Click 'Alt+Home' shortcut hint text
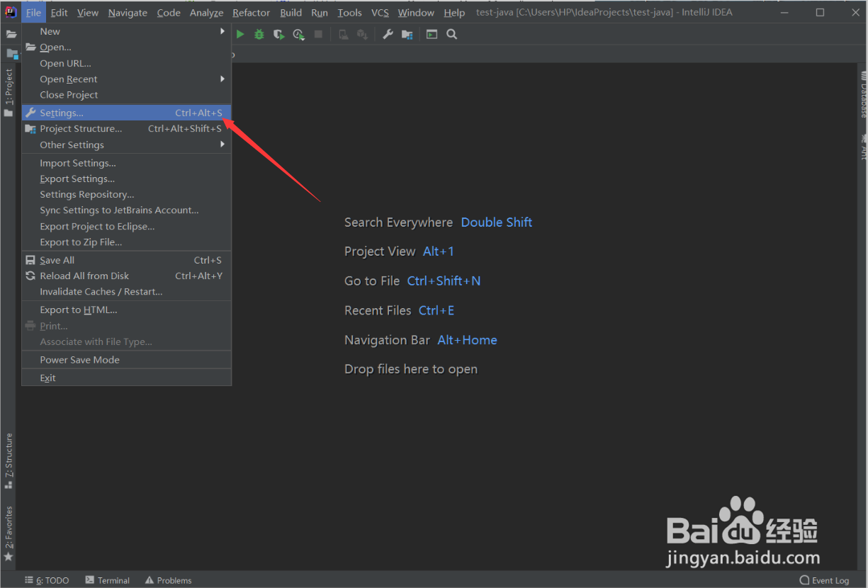Screen dimensions: 868x588 pos(467,340)
